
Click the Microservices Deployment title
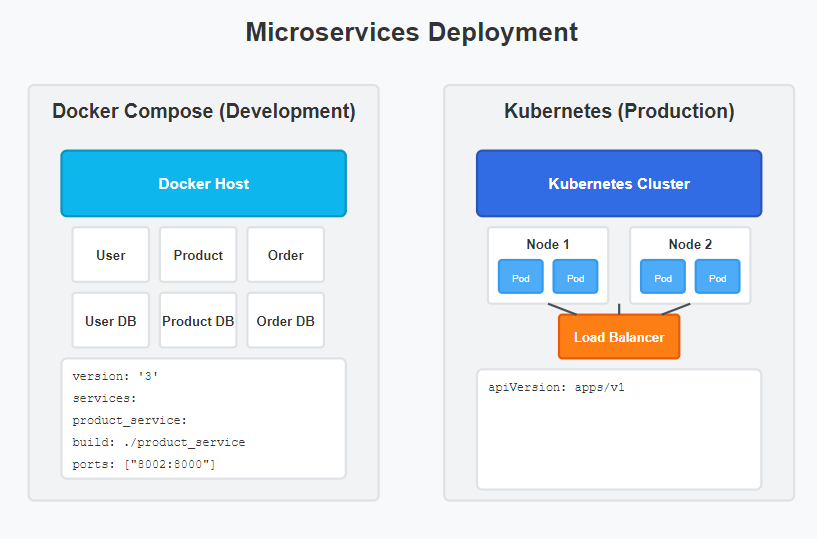pos(412,32)
